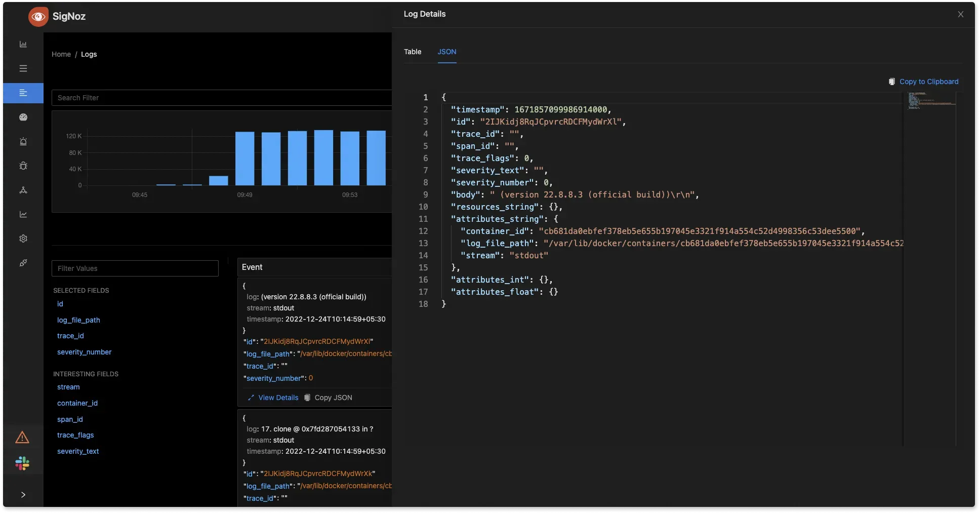Click the log text "17. clone @ 0x7fd287054133 in ?"
The width and height of the screenshot is (980, 513).
(x=317, y=429)
